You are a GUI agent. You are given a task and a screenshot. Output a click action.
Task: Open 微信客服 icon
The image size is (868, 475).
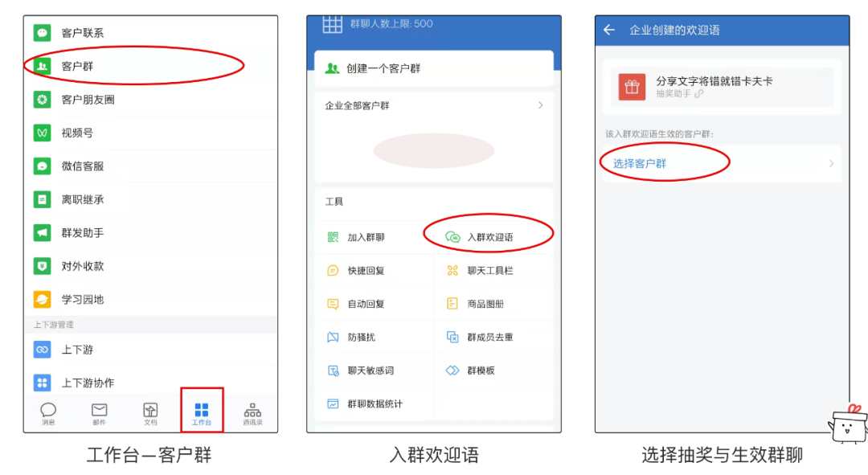tap(42, 166)
